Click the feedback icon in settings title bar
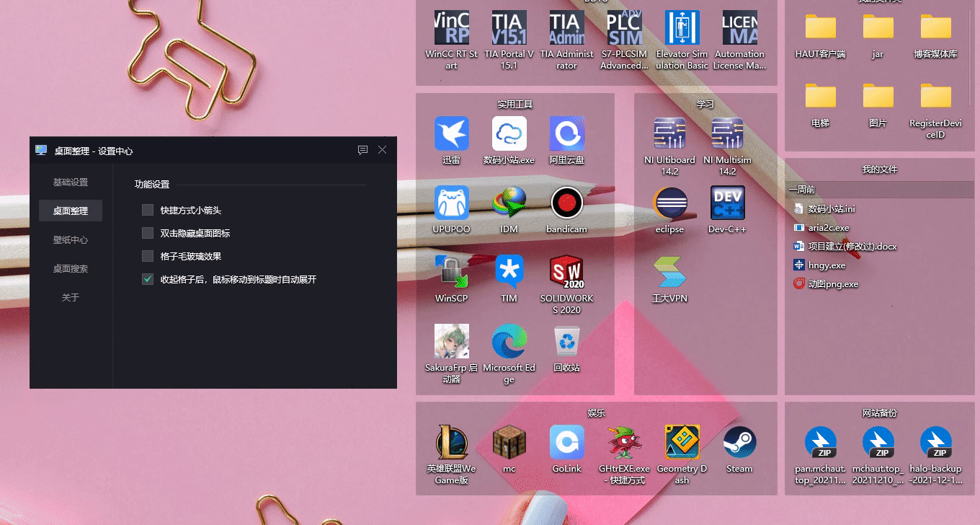 click(362, 150)
